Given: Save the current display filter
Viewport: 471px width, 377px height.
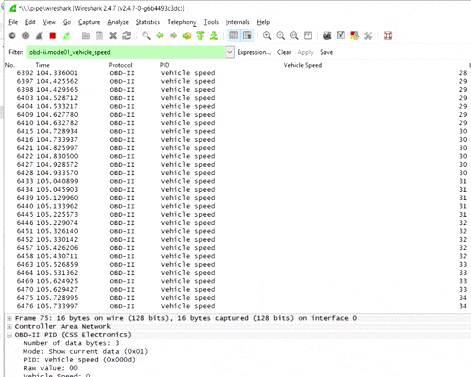Looking at the screenshot, I should [326, 52].
